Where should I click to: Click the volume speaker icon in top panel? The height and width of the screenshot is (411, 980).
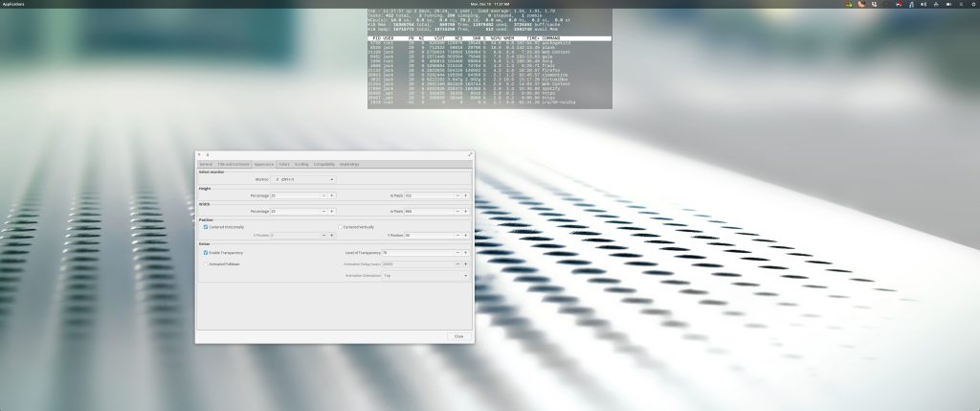pyautogui.click(x=923, y=4)
